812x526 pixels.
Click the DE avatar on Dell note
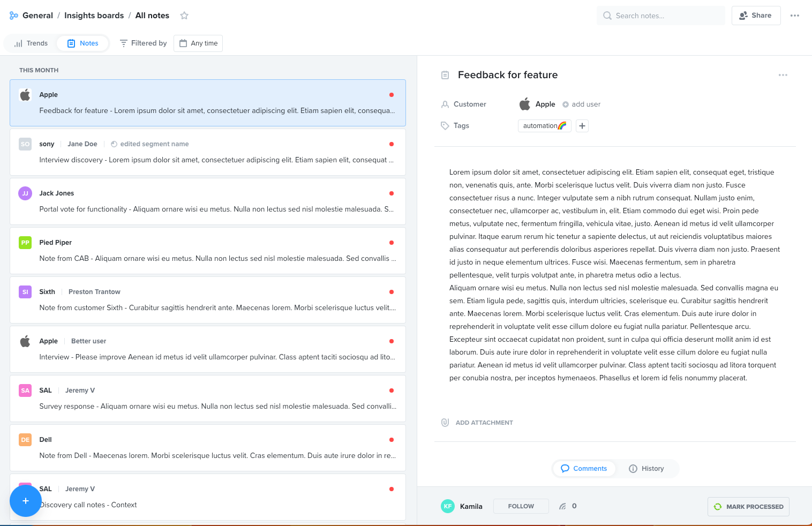point(25,440)
